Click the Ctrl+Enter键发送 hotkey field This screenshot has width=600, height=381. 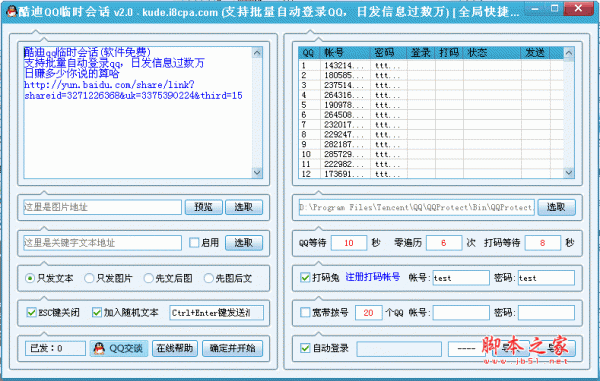click(217, 313)
